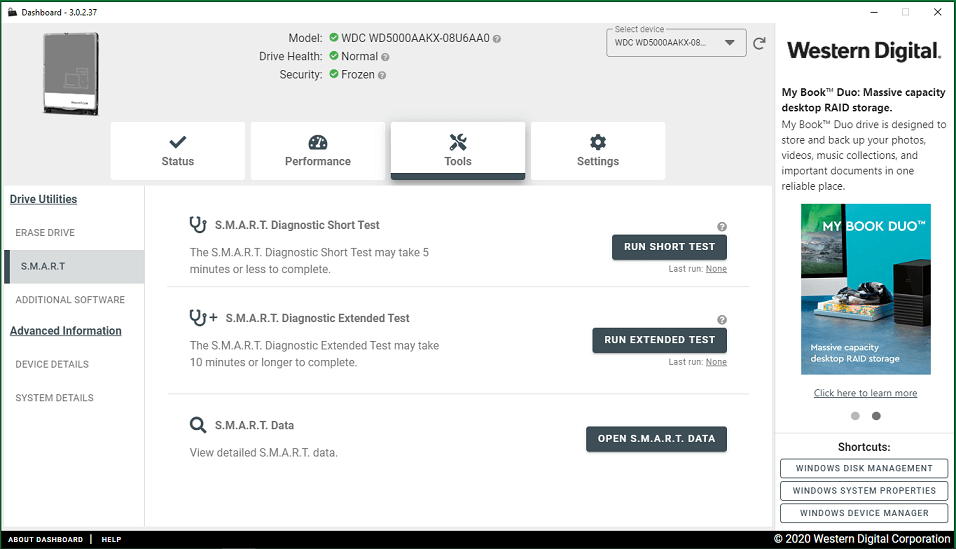Run the S.M.A.R.T. short test
Screen dimensions: 956x549
point(669,247)
